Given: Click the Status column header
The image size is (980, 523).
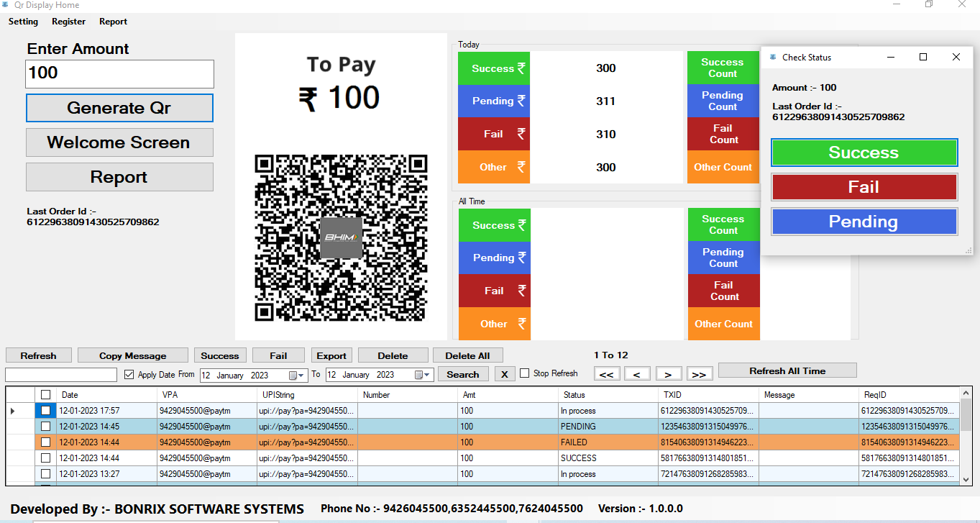Looking at the screenshot, I should pyautogui.click(x=609, y=394).
